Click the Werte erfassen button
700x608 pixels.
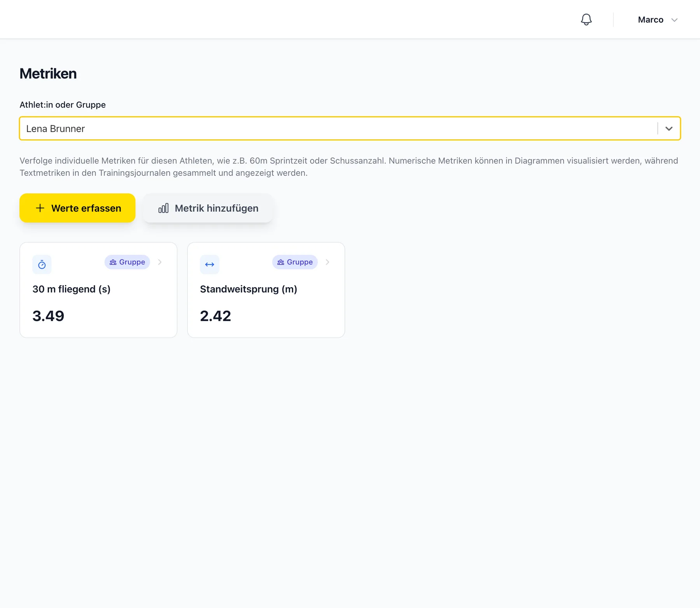pyautogui.click(x=77, y=208)
